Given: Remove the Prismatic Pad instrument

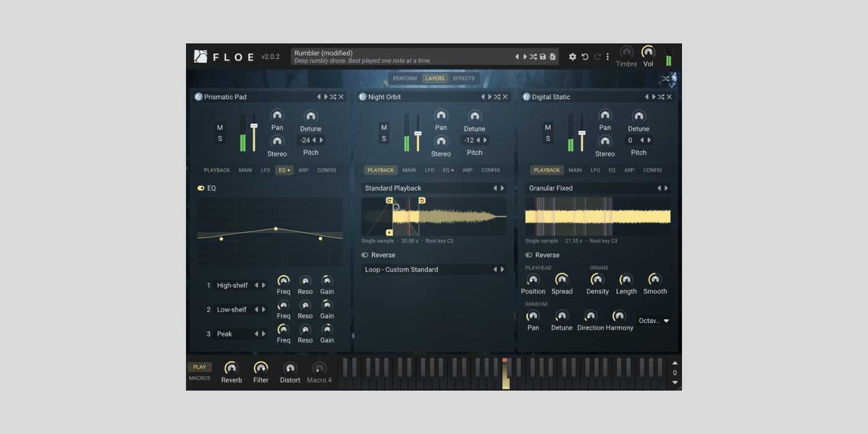Looking at the screenshot, I should 341,97.
